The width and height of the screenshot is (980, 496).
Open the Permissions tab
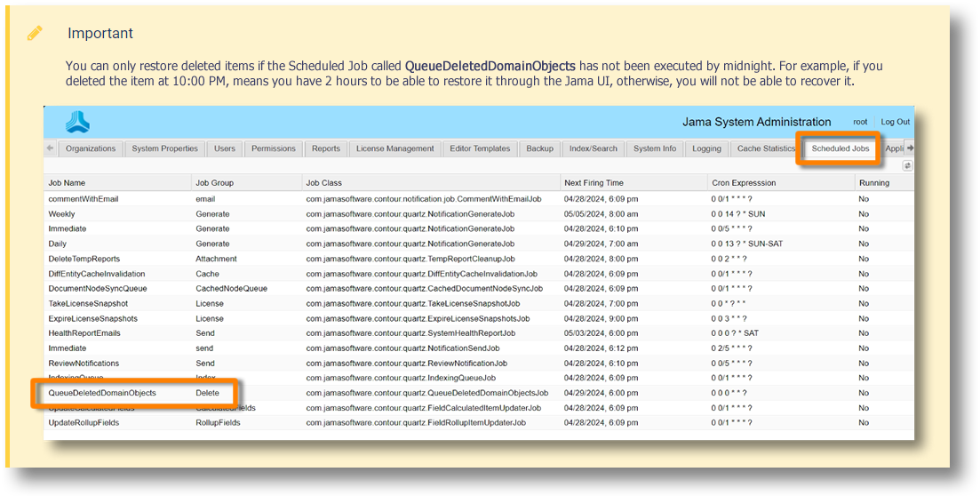click(274, 148)
